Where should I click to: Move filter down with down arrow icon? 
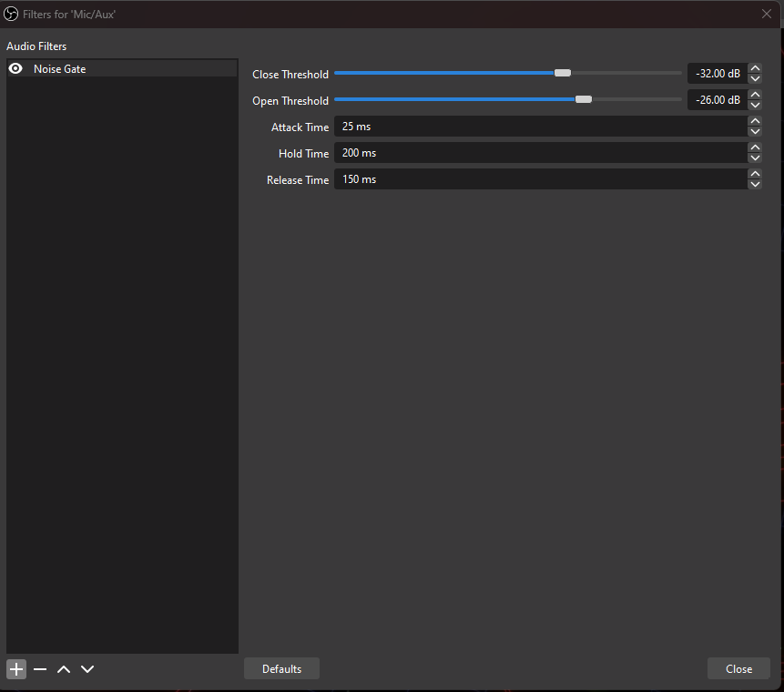(x=87, y=668)
